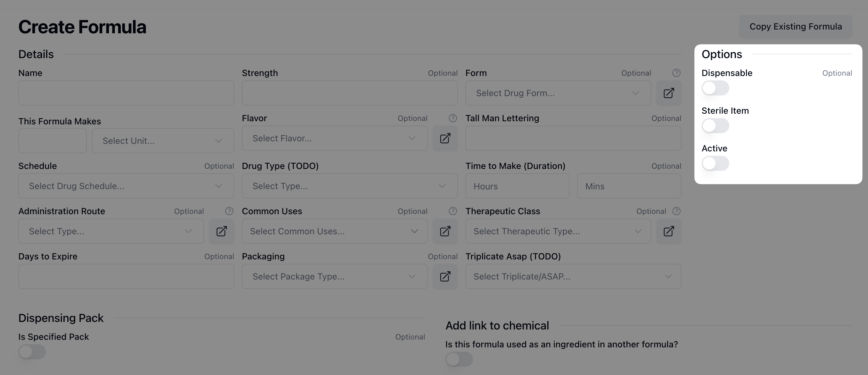Open the Select Unit dropdown
This screenshot has width=868, height=375.
[163, 141]
